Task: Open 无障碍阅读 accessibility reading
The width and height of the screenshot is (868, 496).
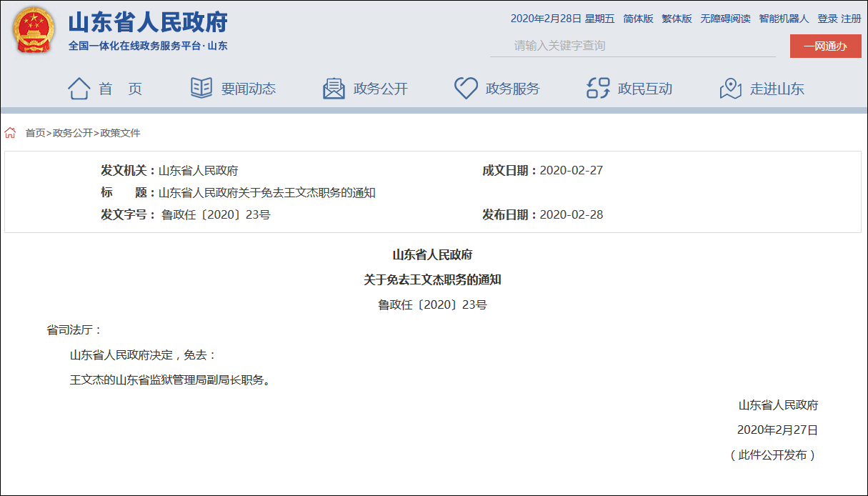Action: 725,19
